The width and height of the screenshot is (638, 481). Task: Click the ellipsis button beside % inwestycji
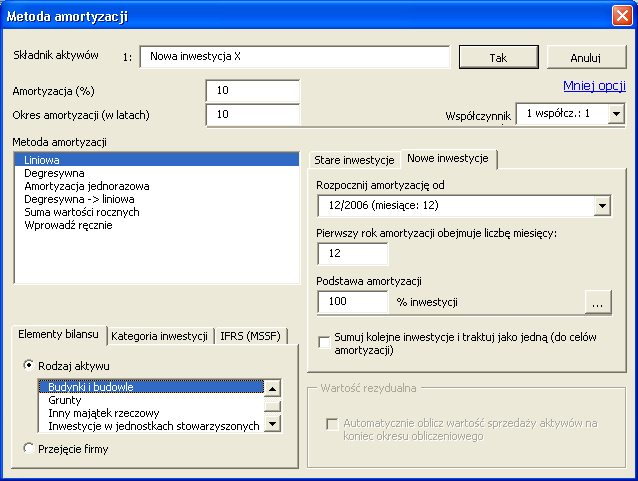[x=598, y=302]
